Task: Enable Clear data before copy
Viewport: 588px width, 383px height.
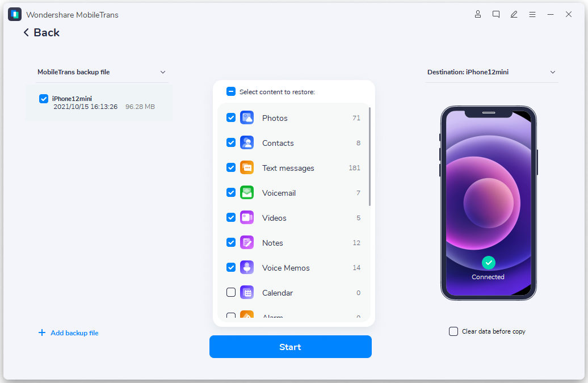Action: [x=453, y=331]
